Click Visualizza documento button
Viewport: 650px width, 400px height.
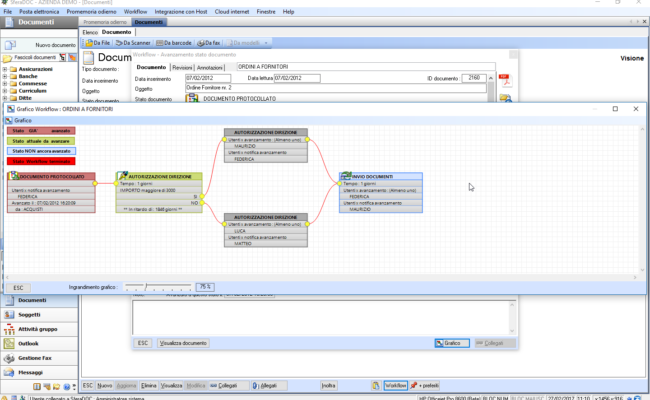coord(183,343)
